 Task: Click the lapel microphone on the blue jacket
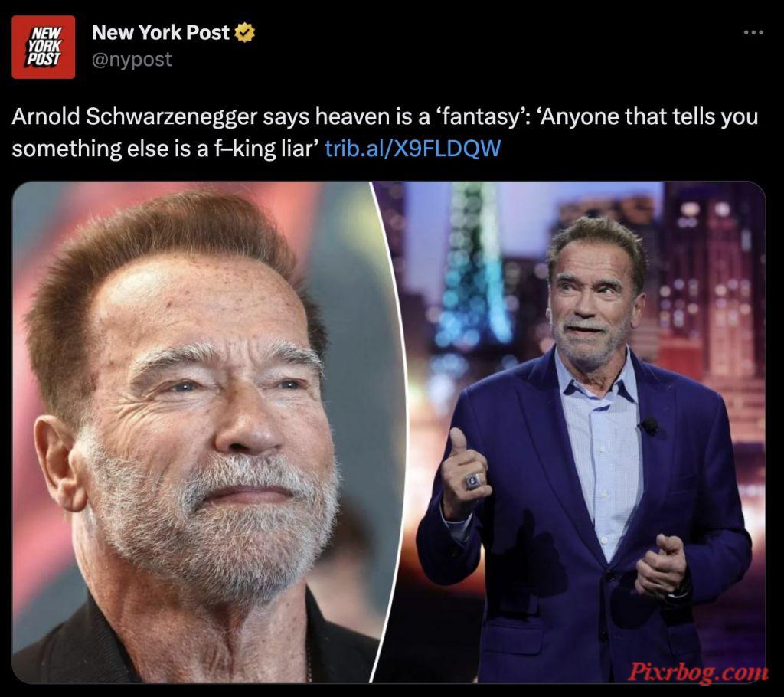tap(649, 427)
